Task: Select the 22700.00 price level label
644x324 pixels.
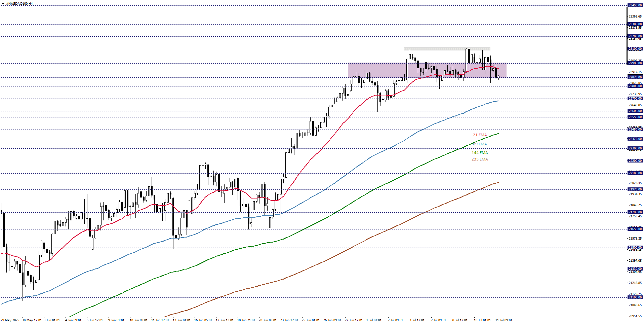Action: point(635,99)
